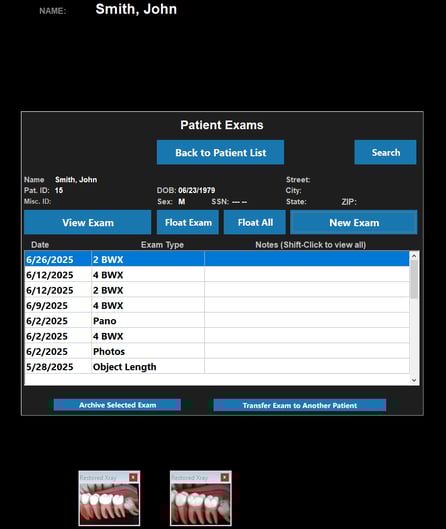446x529 pixels.
Task: Click the exam list scroll up arrow
Action: (414, 256)
